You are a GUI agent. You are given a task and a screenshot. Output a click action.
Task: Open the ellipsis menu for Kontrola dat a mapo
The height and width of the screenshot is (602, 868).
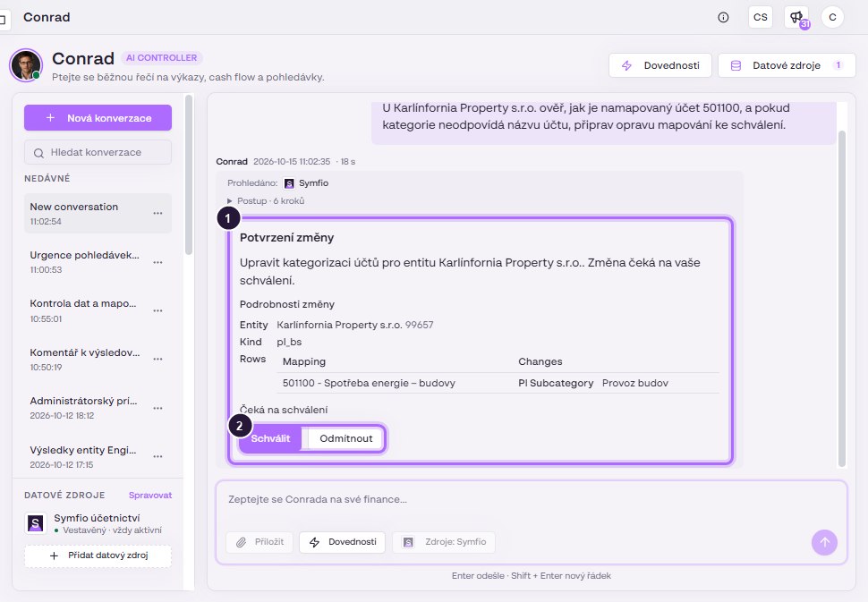click(x=157, y=310)
